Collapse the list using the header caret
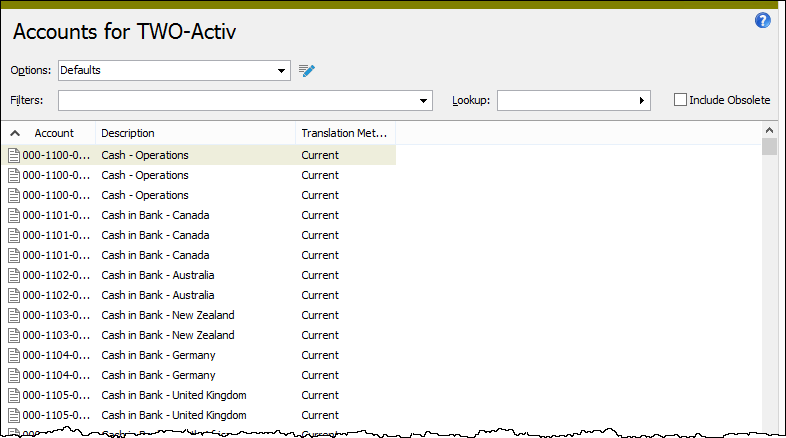Image resolution: width=786 pixels, height=438 pixels. tap(16, 133)
